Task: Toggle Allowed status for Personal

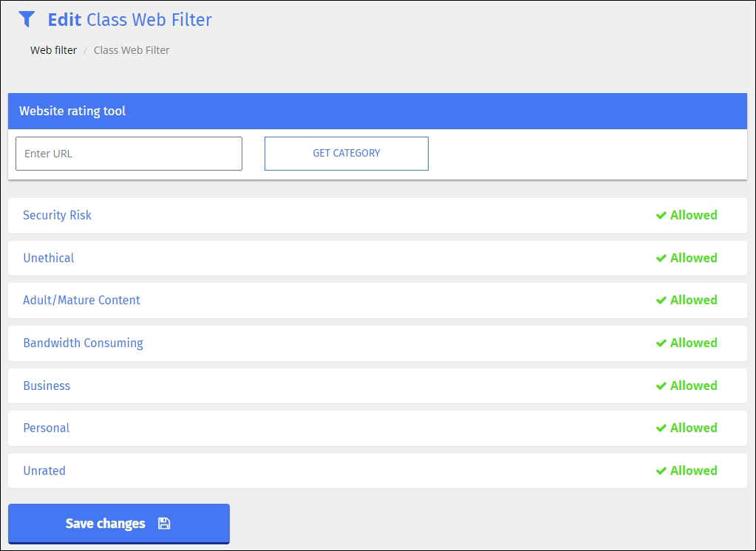Action: click(x=687, y=428)
